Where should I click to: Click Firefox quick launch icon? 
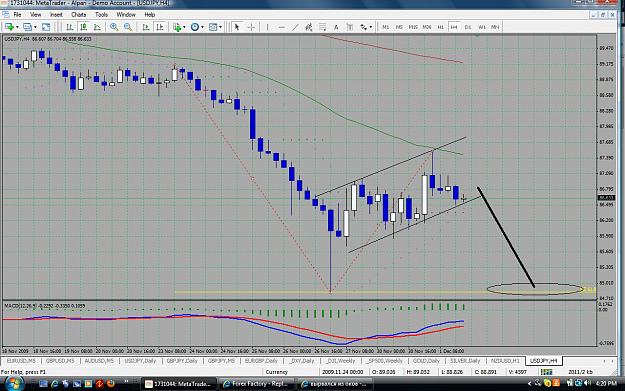pos(111,383)
